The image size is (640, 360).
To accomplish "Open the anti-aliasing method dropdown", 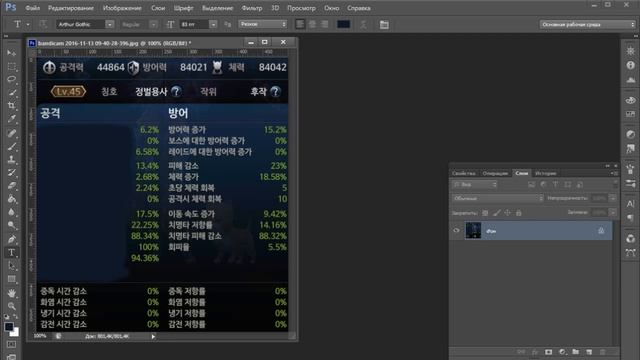I will (x=263, y=24).
